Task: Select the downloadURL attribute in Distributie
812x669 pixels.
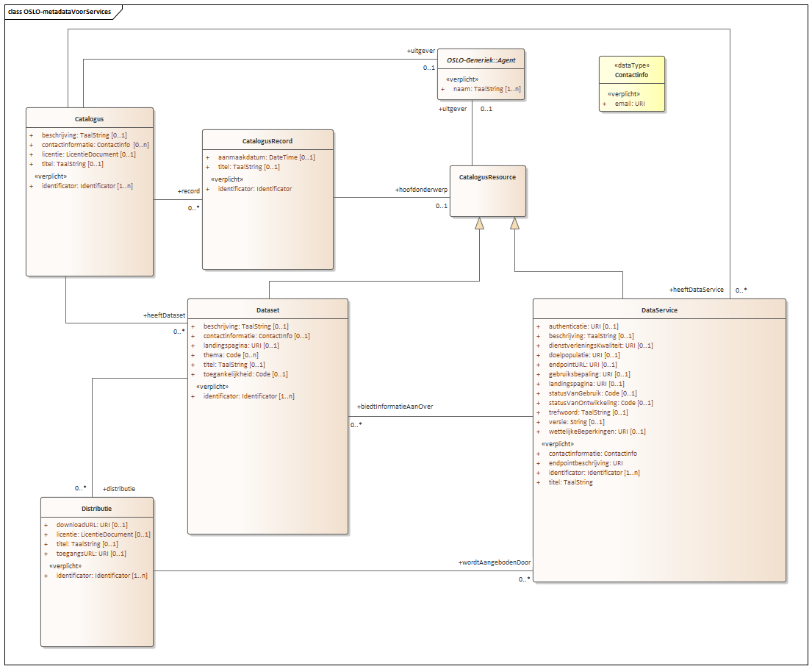Action: click(92, 525)
